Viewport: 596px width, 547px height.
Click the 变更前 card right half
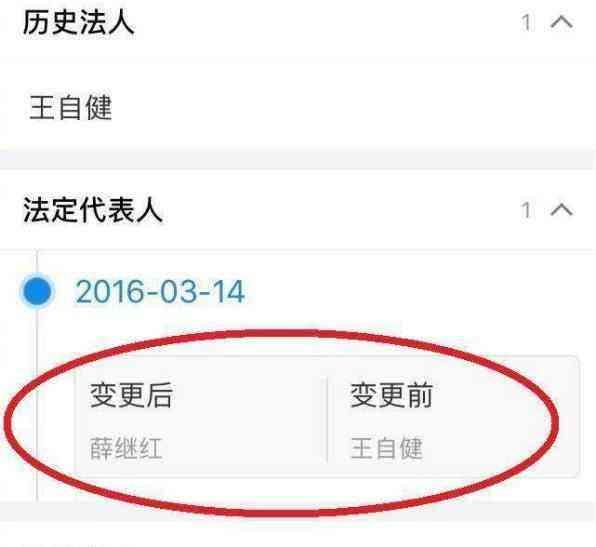click(454, 417)
